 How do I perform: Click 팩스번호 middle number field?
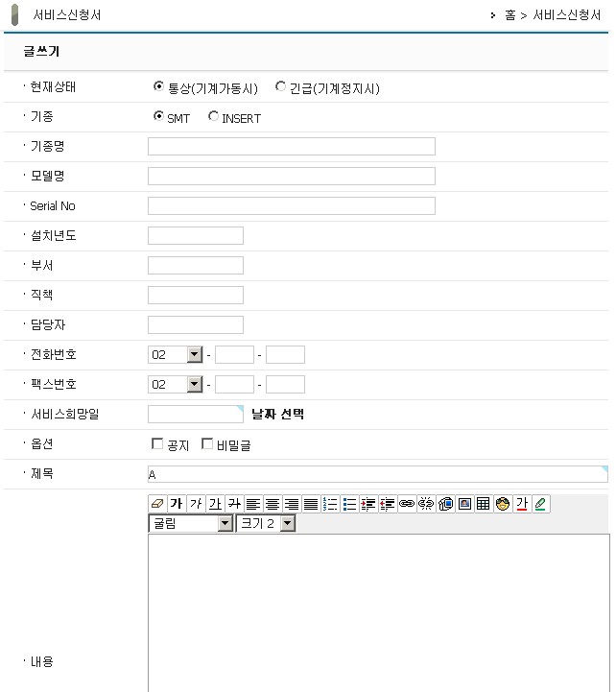tap(234, 385)
